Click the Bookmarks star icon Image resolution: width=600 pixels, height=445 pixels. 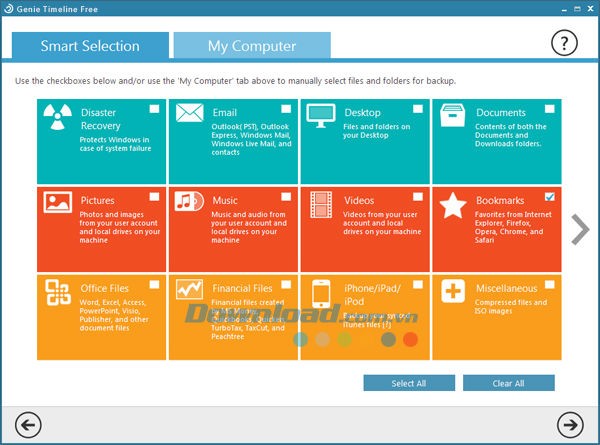[454, 205]
